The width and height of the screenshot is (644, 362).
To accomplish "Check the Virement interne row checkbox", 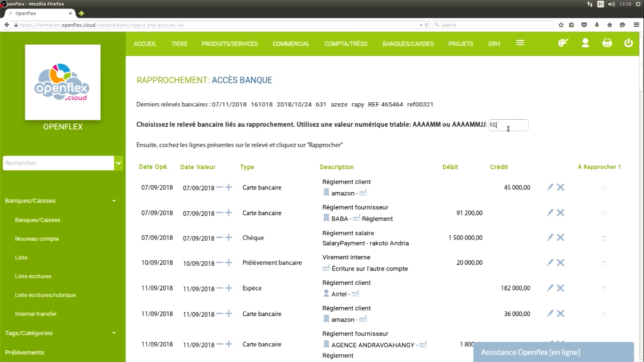I will coord(604,263).
